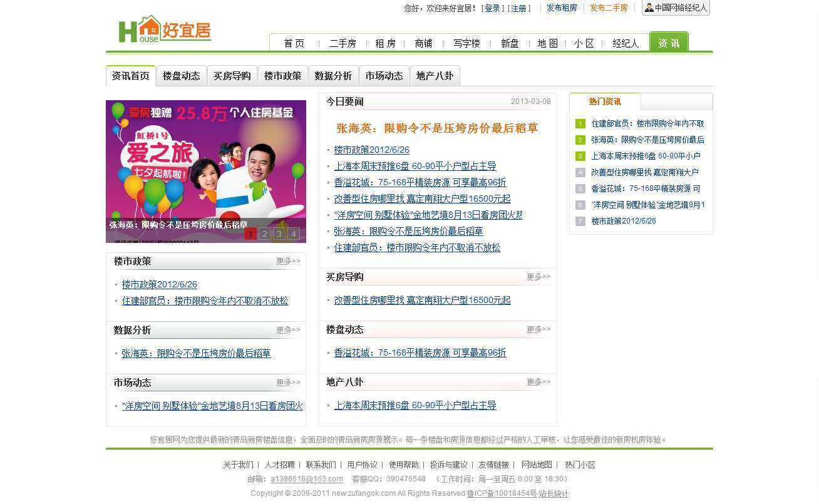Open 地图 in the main navigation

[547, 43]
